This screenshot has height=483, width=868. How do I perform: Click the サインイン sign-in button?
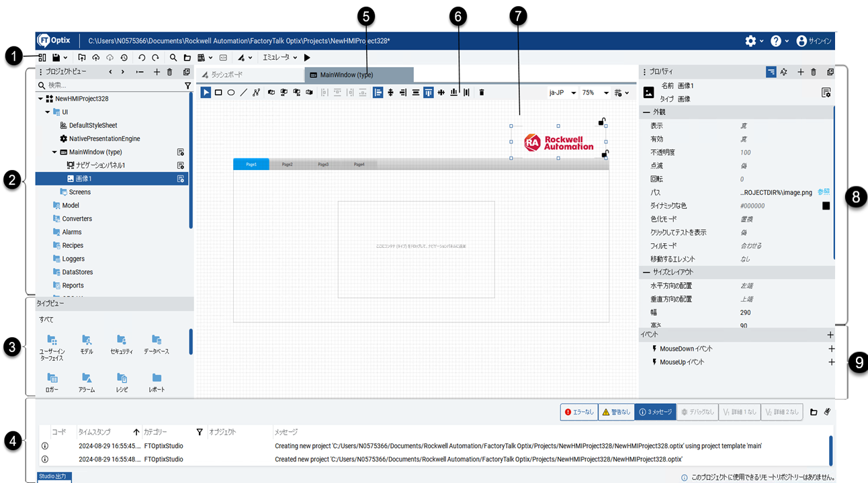(x=814, y=41)
